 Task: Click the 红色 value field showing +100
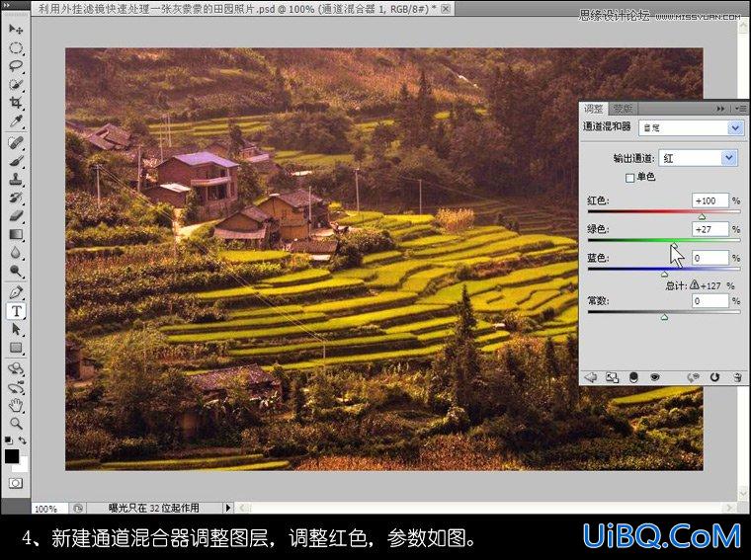709,200
